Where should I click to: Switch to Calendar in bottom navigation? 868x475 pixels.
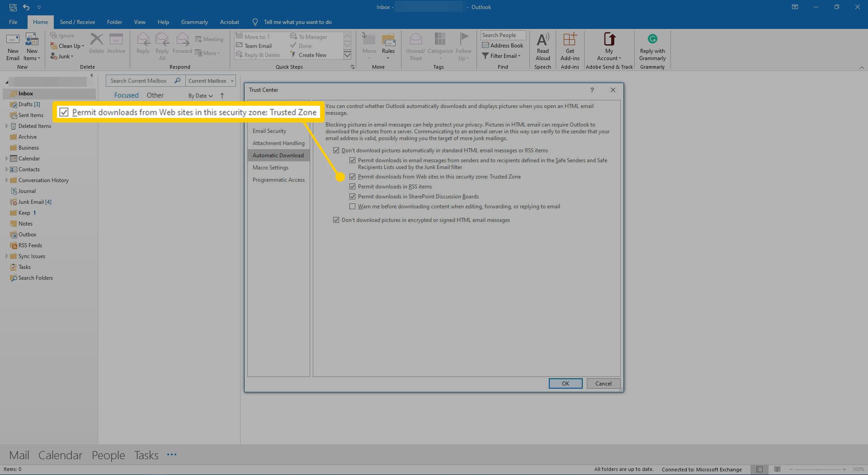[x=60, y=455]
